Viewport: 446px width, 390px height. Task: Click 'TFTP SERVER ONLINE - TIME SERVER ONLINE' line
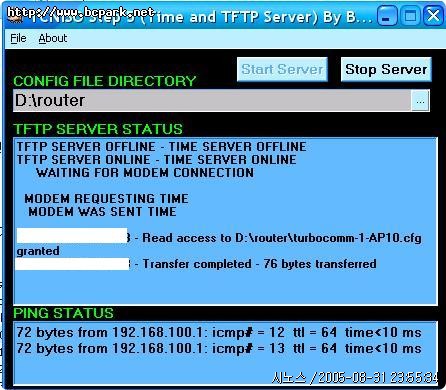(156, 160)
